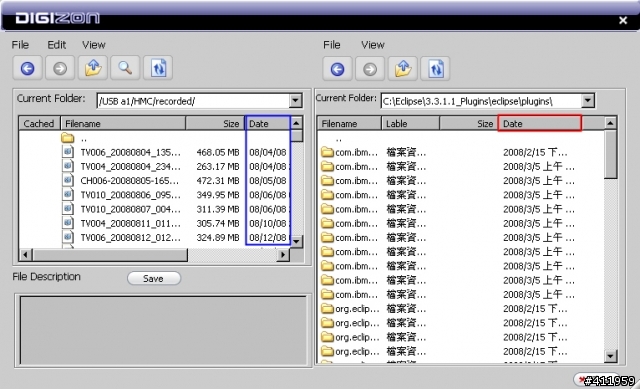The height and width of the screenshot is (389, 640).
Task: Click left list vertical scrollbar up arrow
Action: tap(296, 123)
